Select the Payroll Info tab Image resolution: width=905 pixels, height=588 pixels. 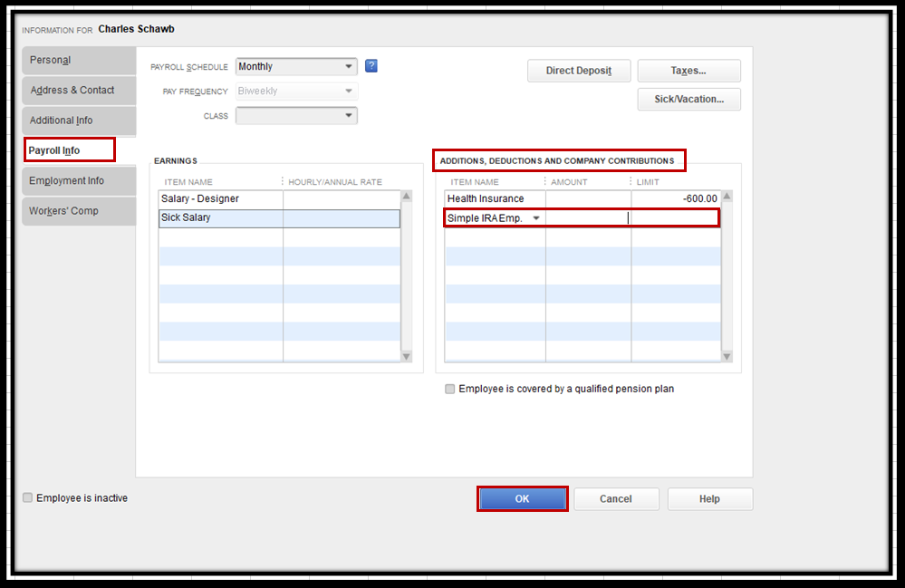69,150
